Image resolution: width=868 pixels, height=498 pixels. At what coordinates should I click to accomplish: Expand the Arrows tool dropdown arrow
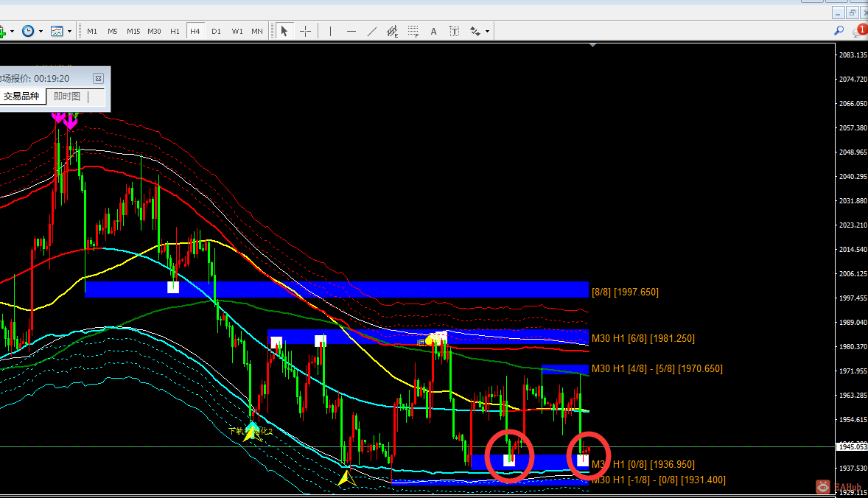pyautogui.click(x=487, y=32)
